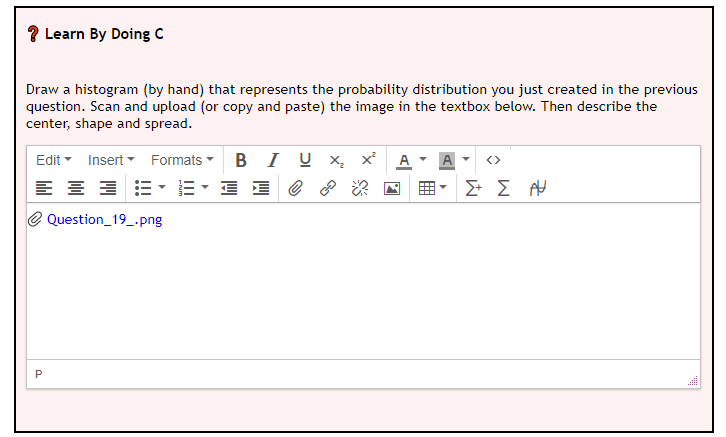Toggle italic formatting

273,160
